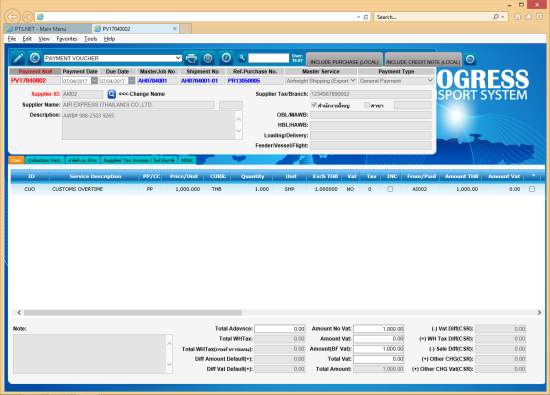Select the Supplier Tax Invoice tab
550x395 pixels.
coord(139,160)
